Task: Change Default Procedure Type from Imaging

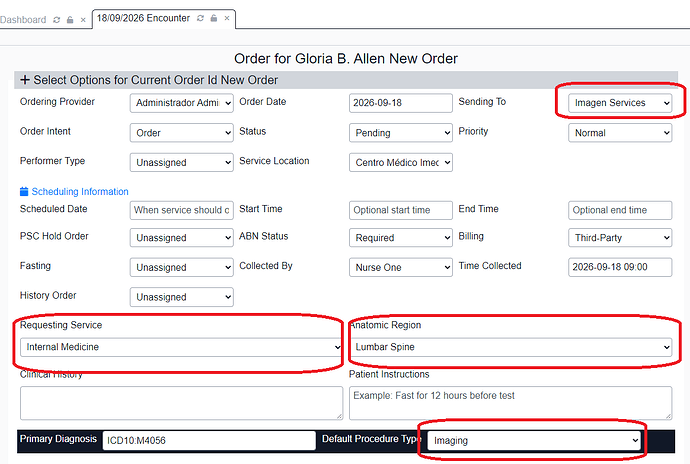Action: point(534,440)
